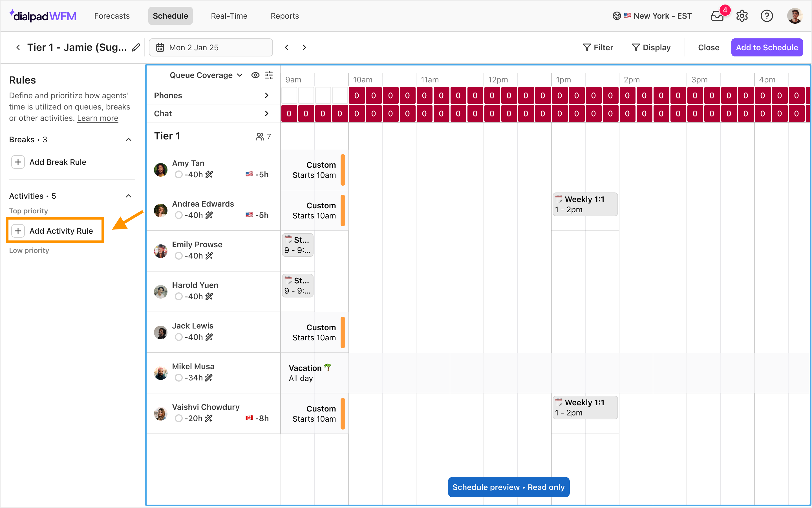This screenshot has width=812, height=508.
Task: Expand the Chat queue row
Action: tap(266, 113)
